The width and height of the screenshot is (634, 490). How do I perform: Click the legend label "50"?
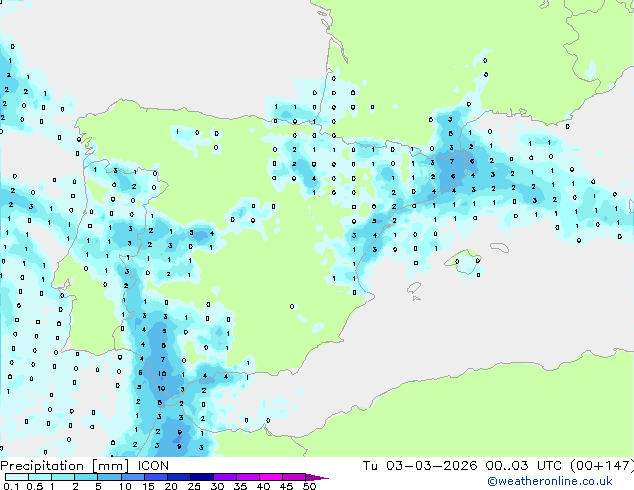click(x=310, y=486)
